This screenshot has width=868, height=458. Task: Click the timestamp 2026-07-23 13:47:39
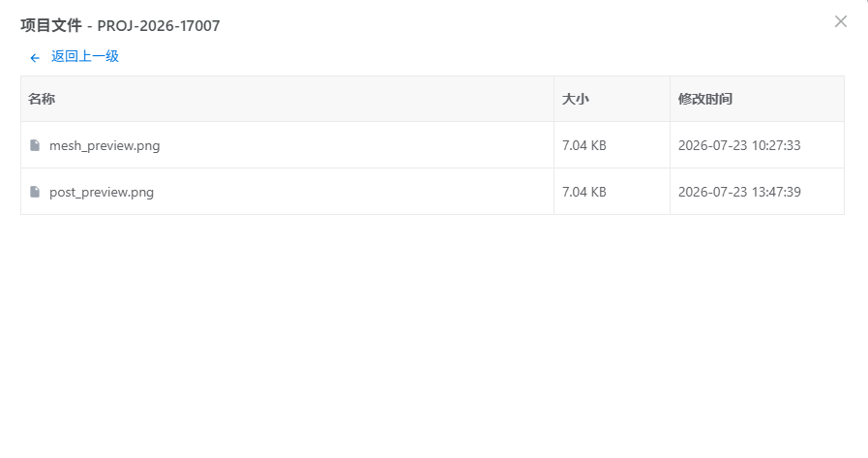click(x=739, y=192)
